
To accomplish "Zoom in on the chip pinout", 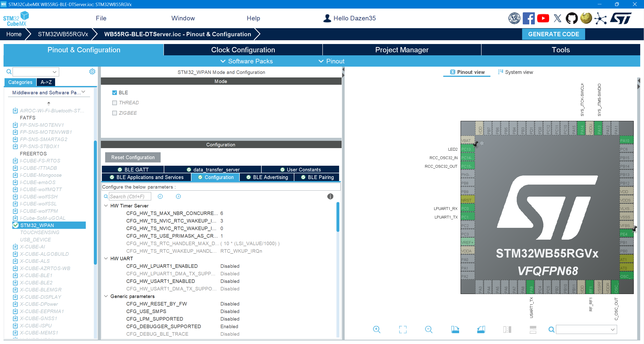I will [x=377, y=329].
